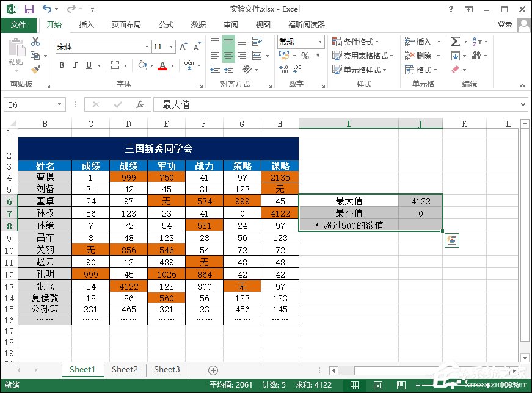Viewport: 532px width, 393px height.
Task: Expand the number format (常规) dropdown
Action: click(320, 41)
